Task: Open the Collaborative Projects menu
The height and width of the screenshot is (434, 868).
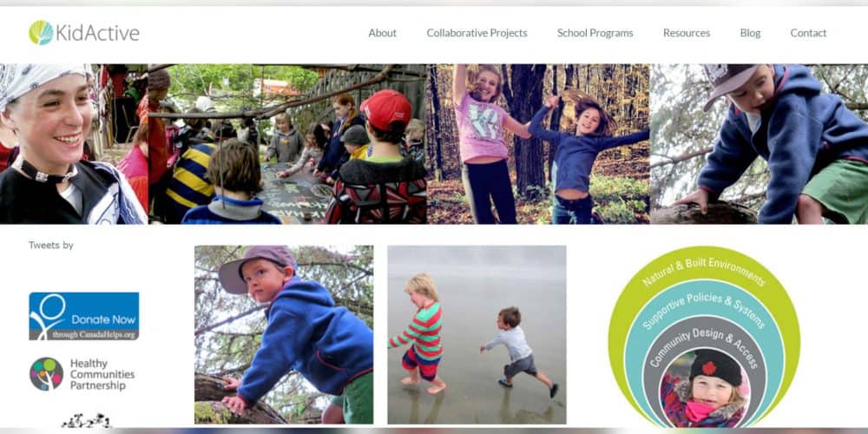Action: [477, 33]
